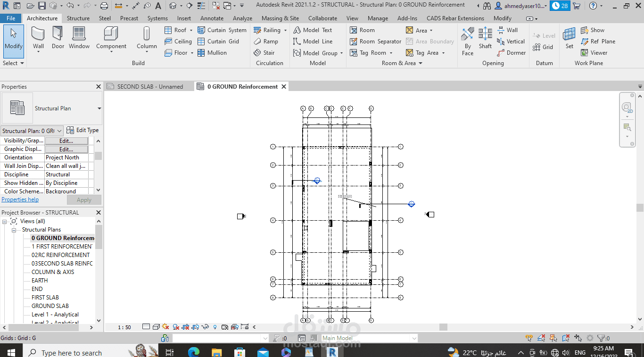Select the Window tool
Screen dimensions: 644x357
[x=79, y=38]
